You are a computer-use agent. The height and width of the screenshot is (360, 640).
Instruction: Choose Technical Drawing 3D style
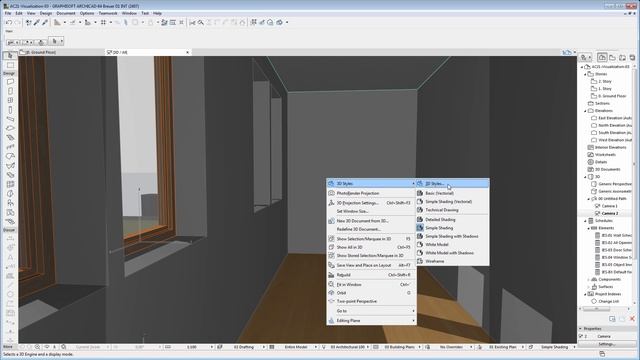click(452, 210)
